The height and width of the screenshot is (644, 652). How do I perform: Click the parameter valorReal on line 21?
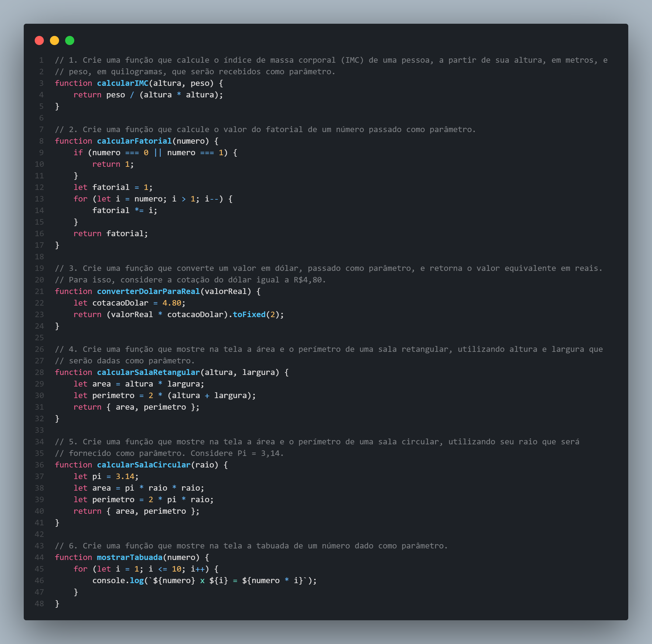(x=226, y=292)
